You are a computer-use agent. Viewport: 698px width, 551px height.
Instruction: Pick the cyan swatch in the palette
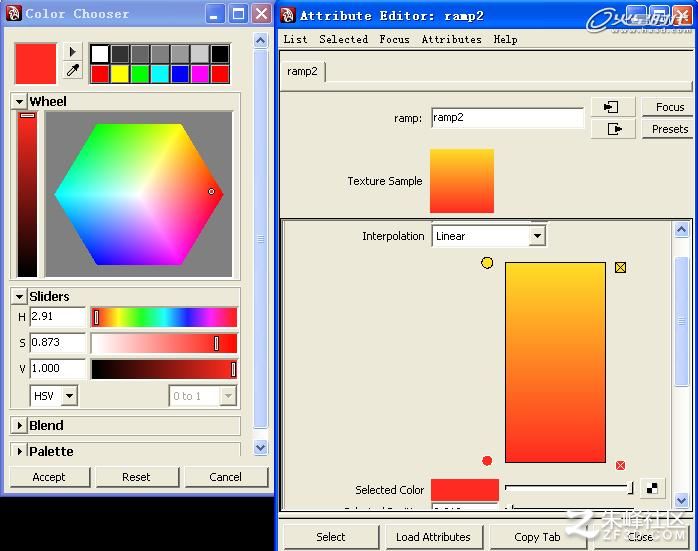pyautogui.click(x=160, y=74)
